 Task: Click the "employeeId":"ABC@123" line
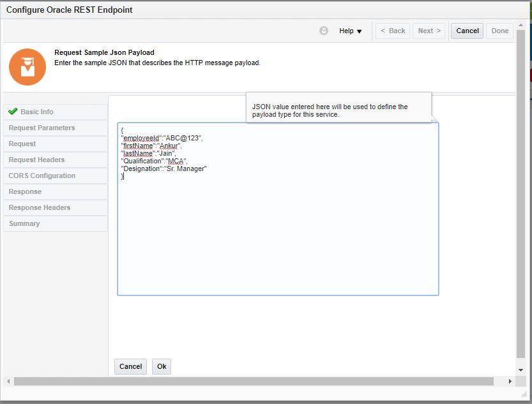[x=162, y=138]
